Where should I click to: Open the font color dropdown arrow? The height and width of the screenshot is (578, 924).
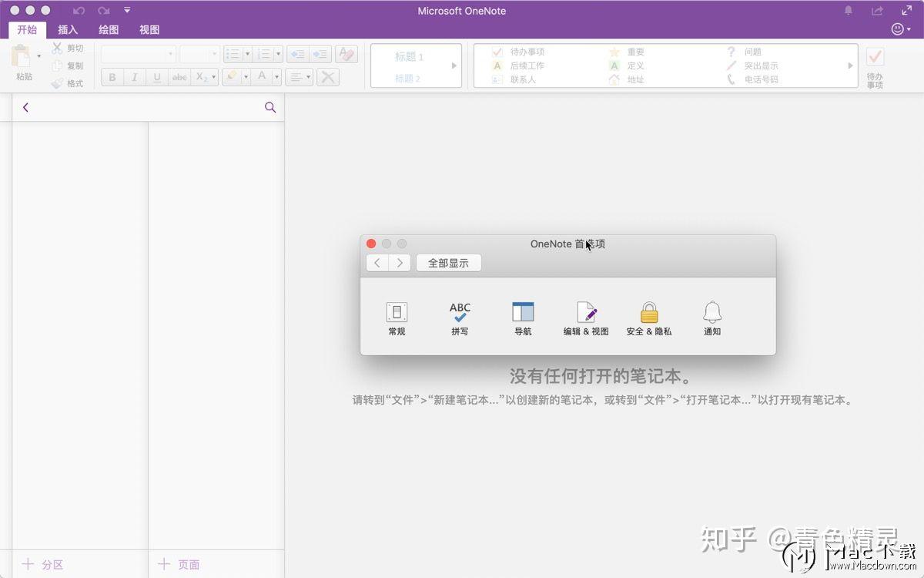point(277,77)
